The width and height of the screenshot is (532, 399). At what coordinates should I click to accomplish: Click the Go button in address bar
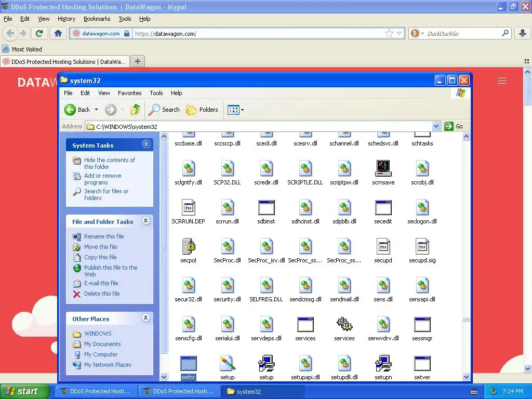(454, 127)
